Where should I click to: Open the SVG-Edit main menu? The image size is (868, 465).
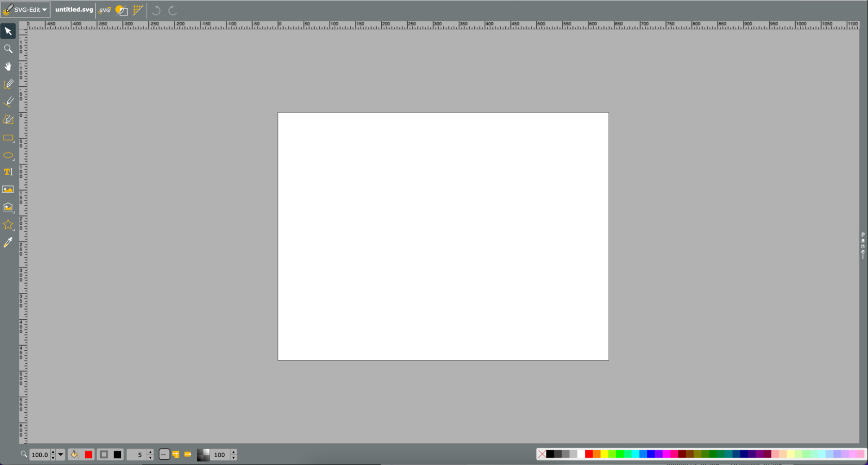click(x=25, y=9)
